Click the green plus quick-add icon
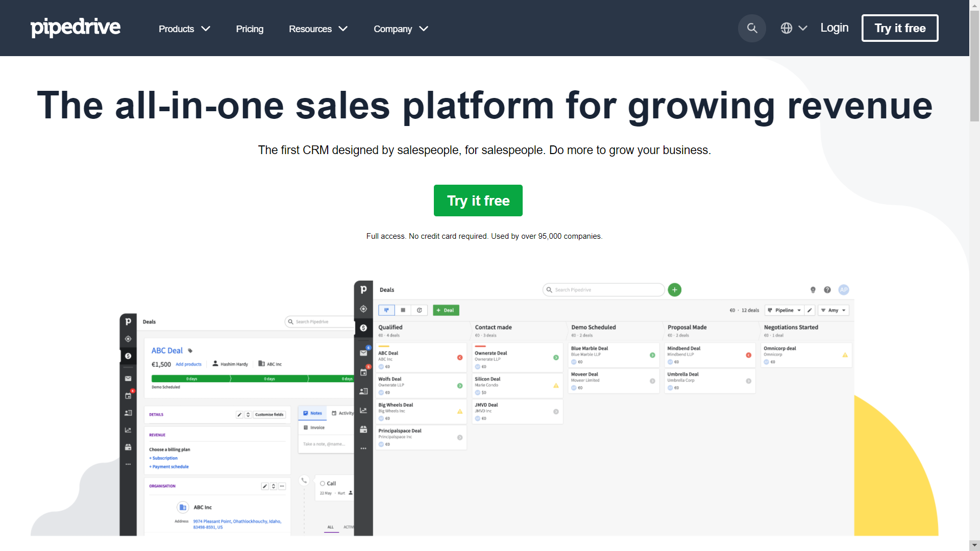The width and height of the screenshot is (980, 551). [674, 290]
